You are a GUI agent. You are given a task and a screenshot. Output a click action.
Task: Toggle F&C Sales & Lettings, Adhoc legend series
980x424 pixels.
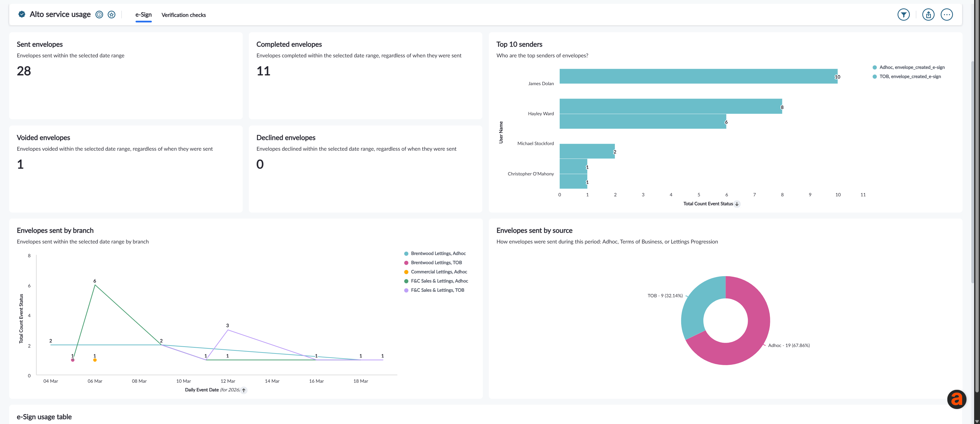tap(436, 281)
